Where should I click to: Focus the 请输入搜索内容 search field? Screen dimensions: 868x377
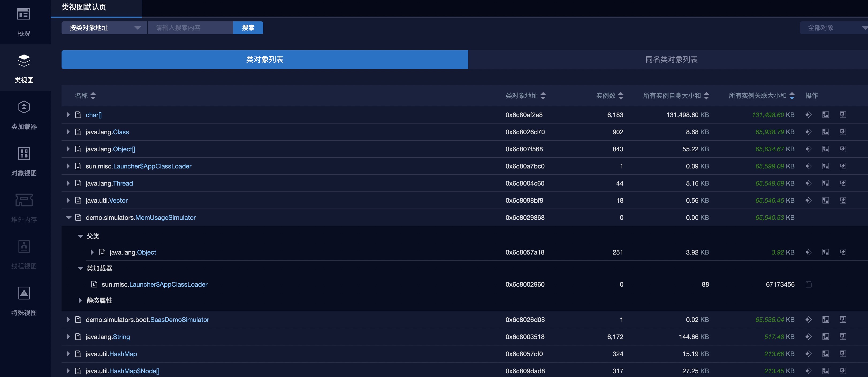pyautogui.click(x=190, y=28)
